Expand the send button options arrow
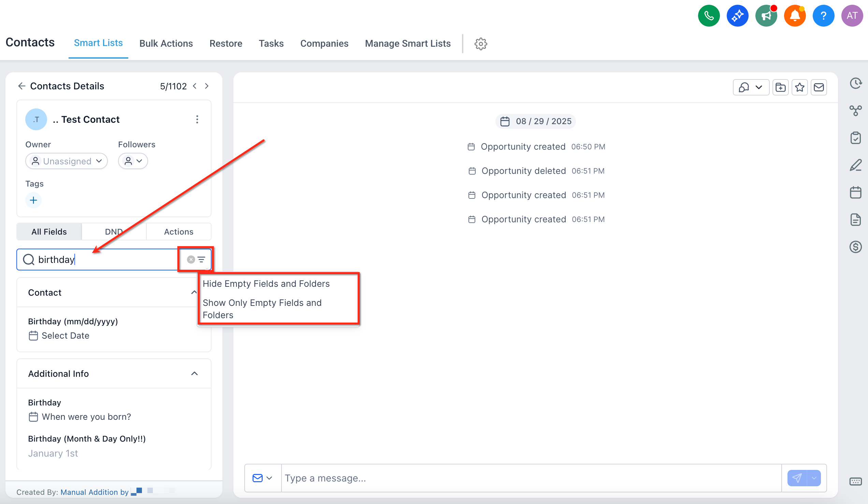The height and width of the screenshot is (504, 868). tap(814, 478)
